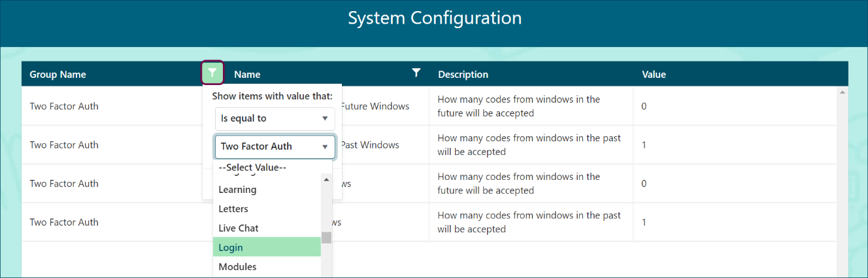Open the Name column filter icon

[x=416, y=73]
